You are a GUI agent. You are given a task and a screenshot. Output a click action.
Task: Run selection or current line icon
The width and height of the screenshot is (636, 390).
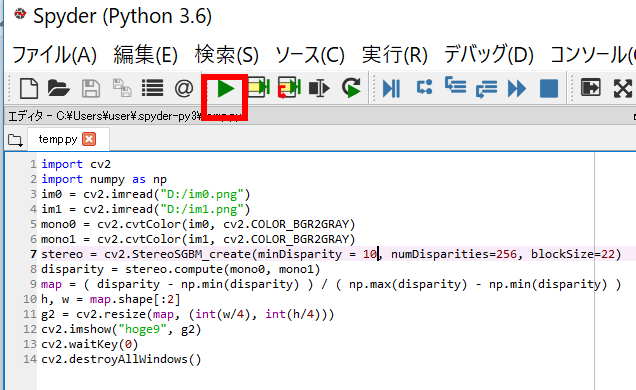click(319, 88)
